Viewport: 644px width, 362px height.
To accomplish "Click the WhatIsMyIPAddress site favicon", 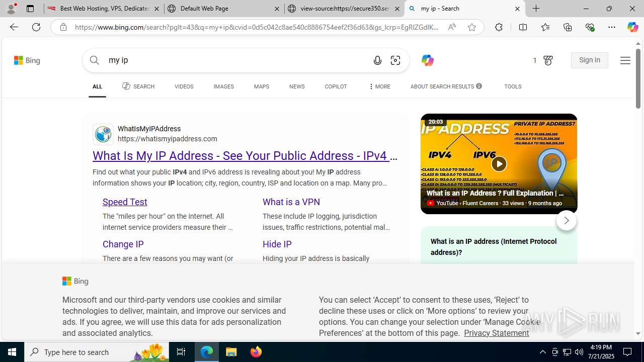I will 103,134.
